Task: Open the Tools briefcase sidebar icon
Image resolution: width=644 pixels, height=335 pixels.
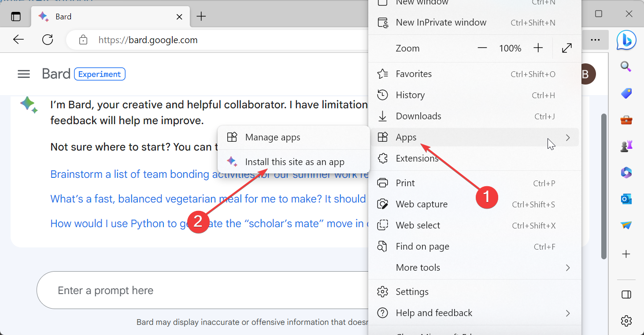Action: click(626, 120)
